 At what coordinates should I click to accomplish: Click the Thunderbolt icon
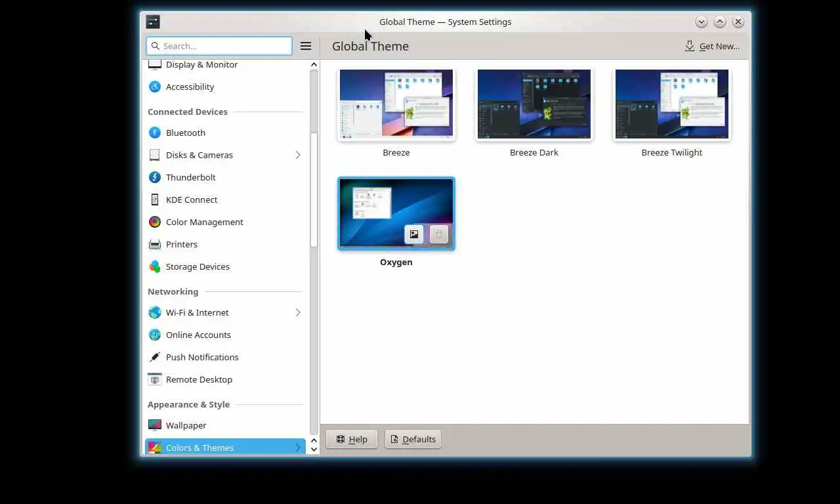154,177
